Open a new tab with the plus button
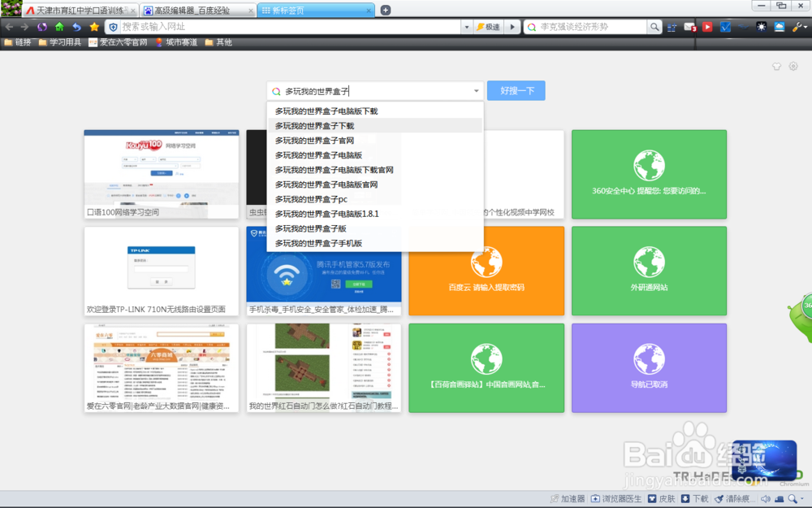The image size is (812, 508). pyautogui.click(x=385, y=10)
